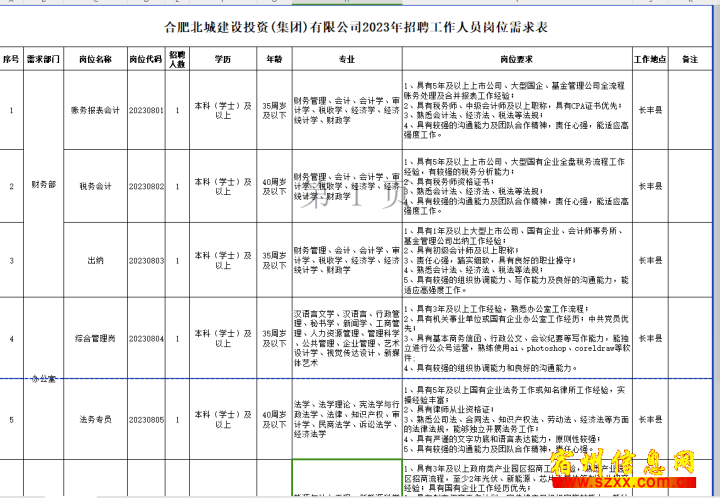Select the 岗位要求 cell of 账务报表会计
This screenshot has height=498, width=720.
[517, 110]
